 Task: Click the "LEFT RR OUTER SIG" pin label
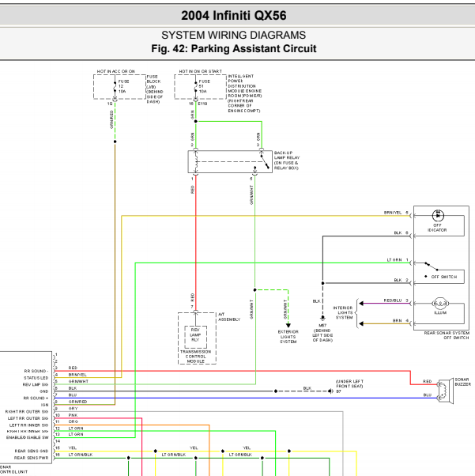pyautogui.click(x=28, y=418)
